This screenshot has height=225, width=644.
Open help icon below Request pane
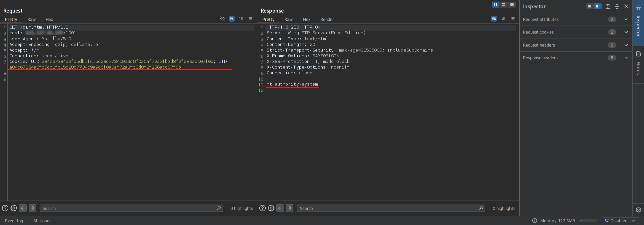(x=5, y=208)
